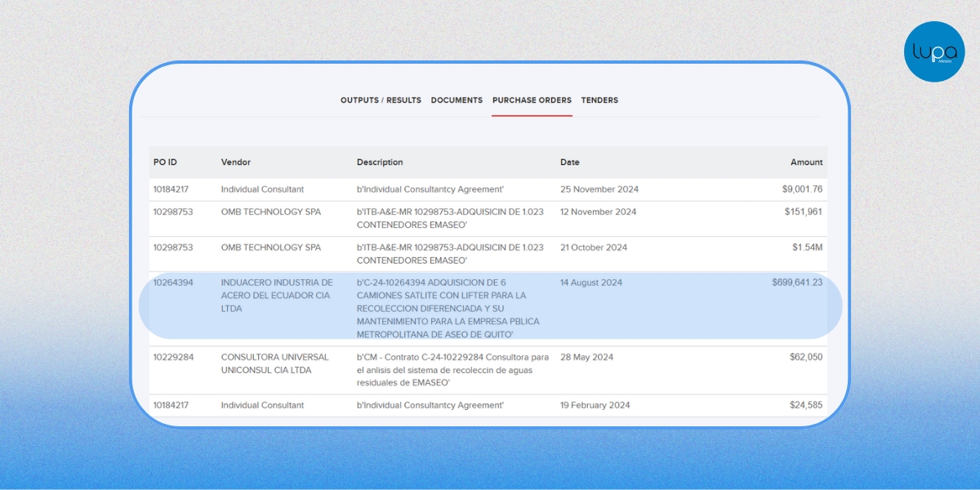Select the 19 February 2024 date
The height and width of the screenshot is (490, 980).
click(x=595, y=405)
